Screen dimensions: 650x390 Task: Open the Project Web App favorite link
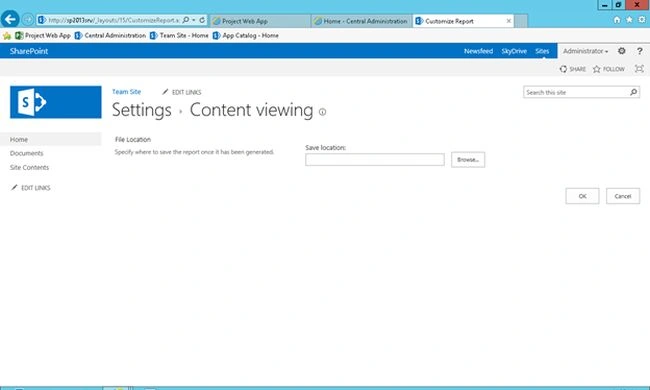43,36
